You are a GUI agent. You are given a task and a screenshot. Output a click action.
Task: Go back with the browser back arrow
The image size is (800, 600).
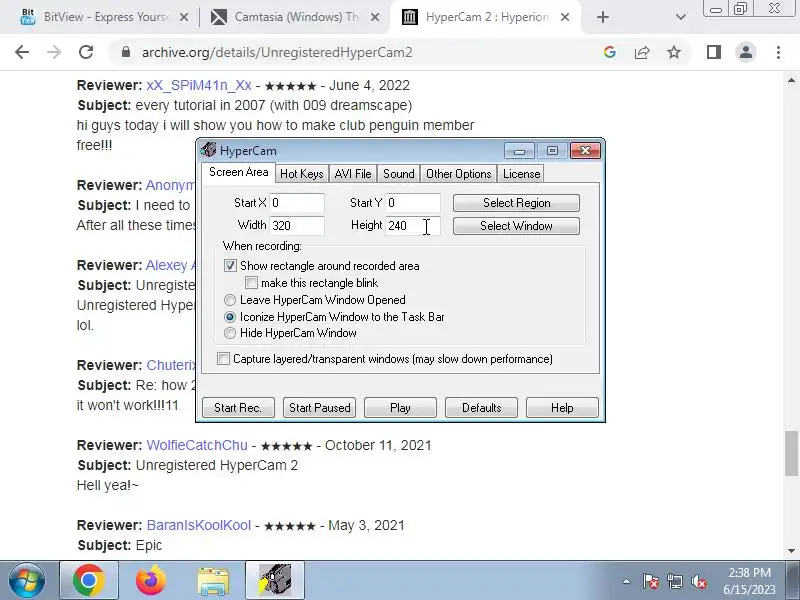[22, 52]
